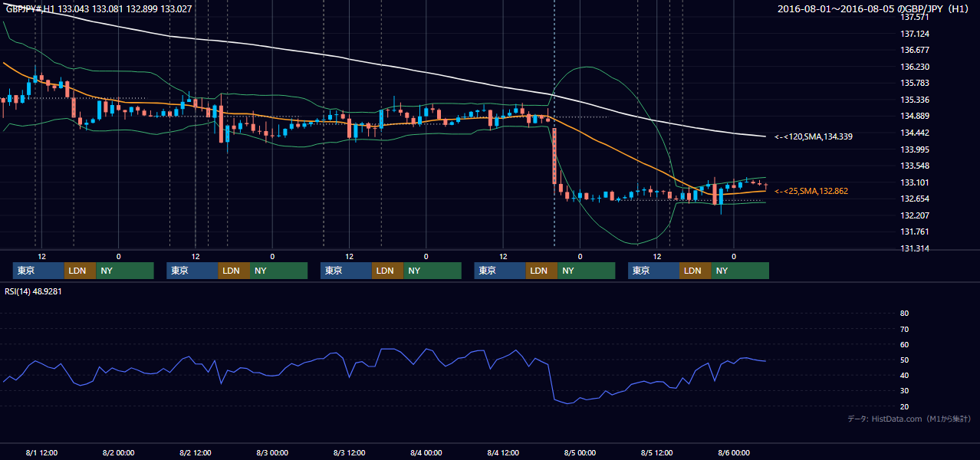Viewport: 980px width, 460px height.
Task: Select the 東京 session block for August 3
Action: [346, 271]
